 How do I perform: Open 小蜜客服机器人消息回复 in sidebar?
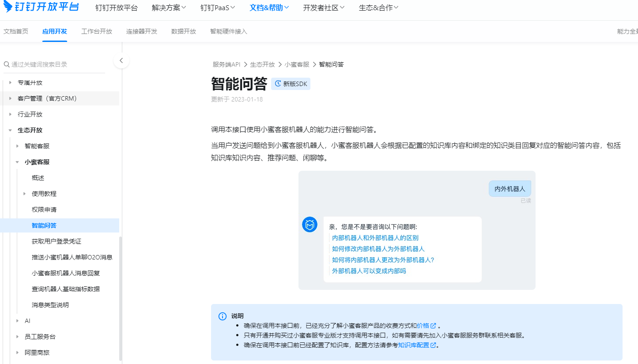click(x=66, y=273)
